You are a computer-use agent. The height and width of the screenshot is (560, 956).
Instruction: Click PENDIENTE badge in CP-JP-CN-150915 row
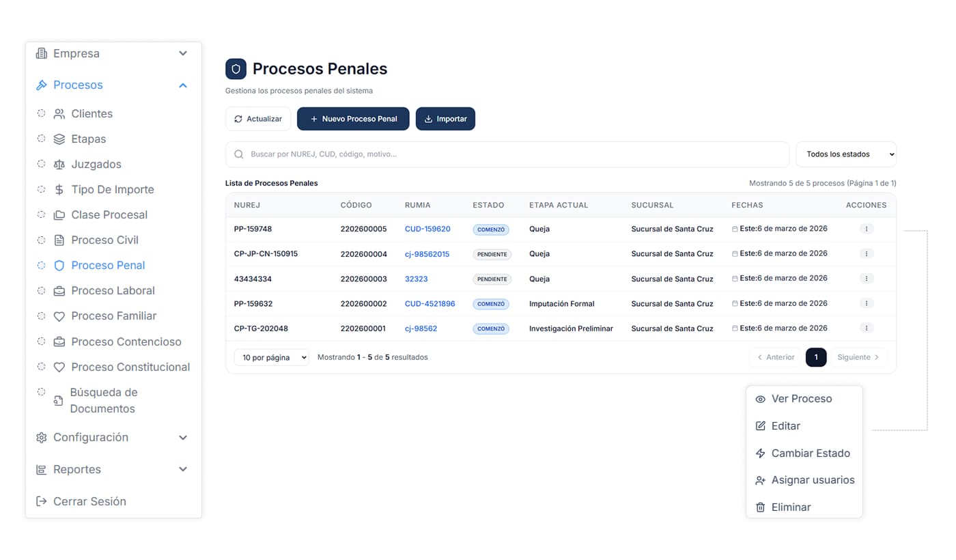(x=492, y=255)
